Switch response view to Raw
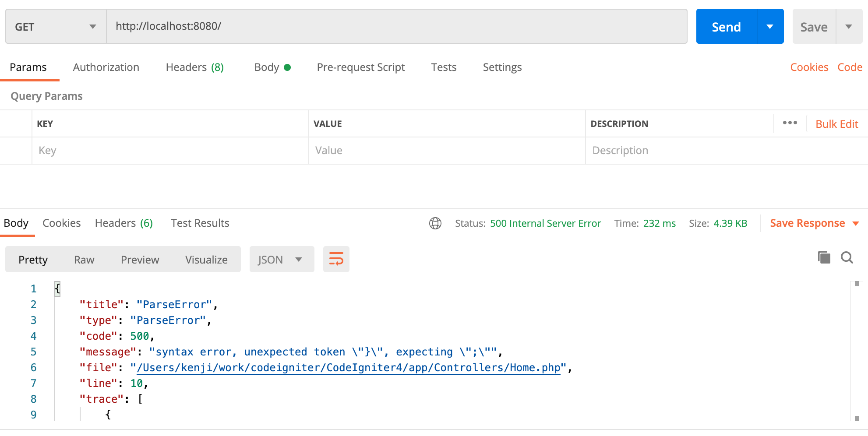868x436 pixels. 84,259
